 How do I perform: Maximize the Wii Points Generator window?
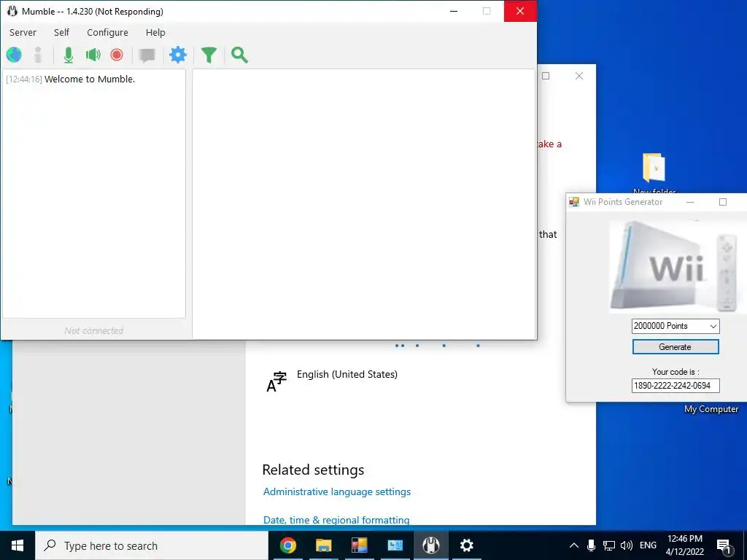(x=723, y=202)
